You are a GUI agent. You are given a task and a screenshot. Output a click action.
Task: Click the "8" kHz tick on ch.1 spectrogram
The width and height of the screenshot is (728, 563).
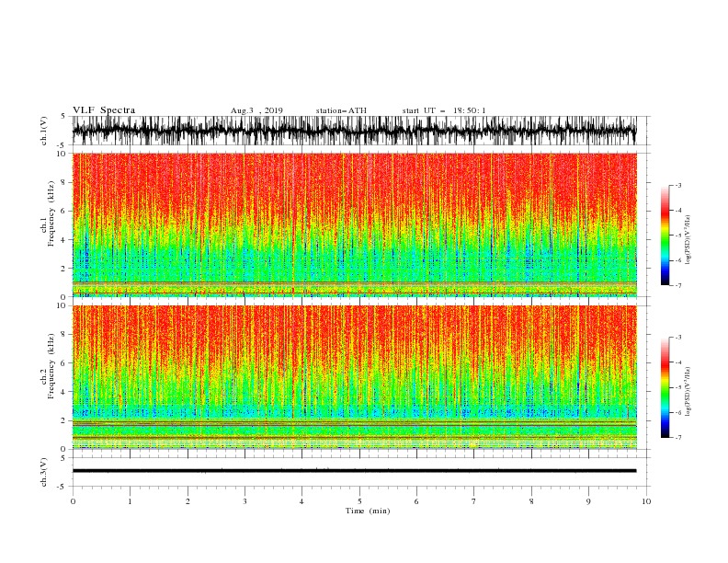pos(64,182)
